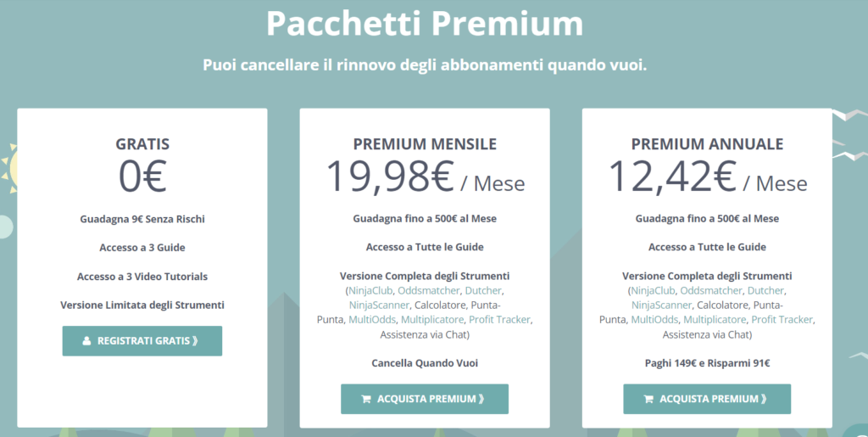Buy the Premium Annuale package
The image size is (868, 437).
[706, 399]
